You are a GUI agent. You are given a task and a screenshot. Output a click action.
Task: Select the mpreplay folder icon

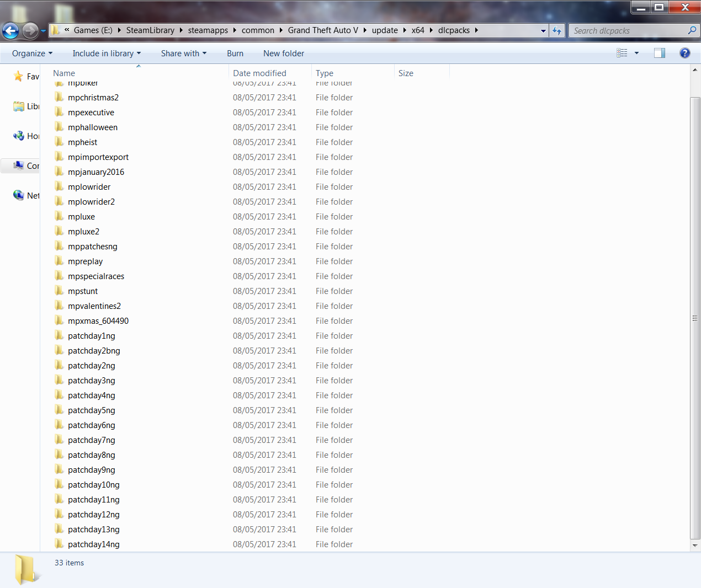60,261
